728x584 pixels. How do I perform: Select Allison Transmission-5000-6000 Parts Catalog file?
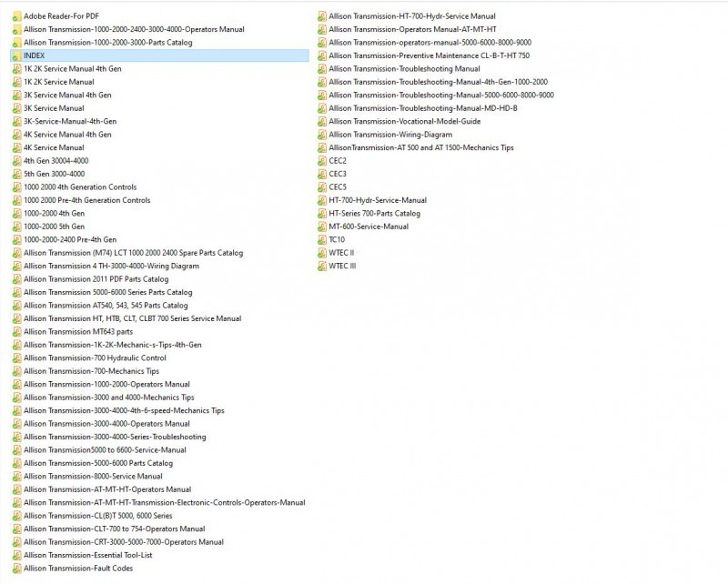[98, 463]
